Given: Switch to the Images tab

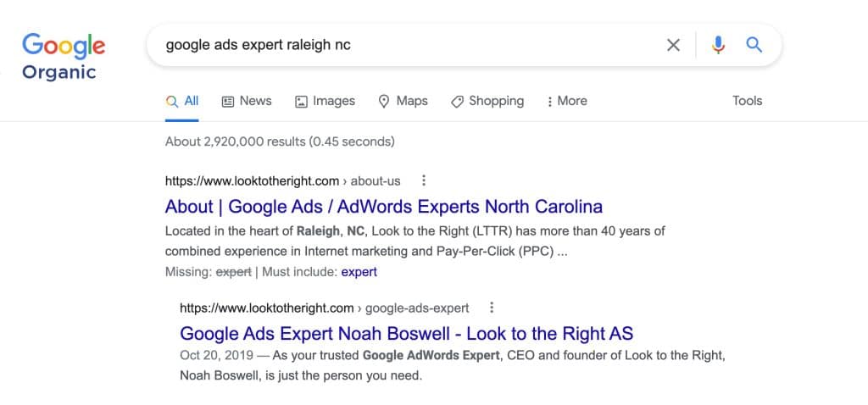Looking at the screenshot, I should point(325,101).
